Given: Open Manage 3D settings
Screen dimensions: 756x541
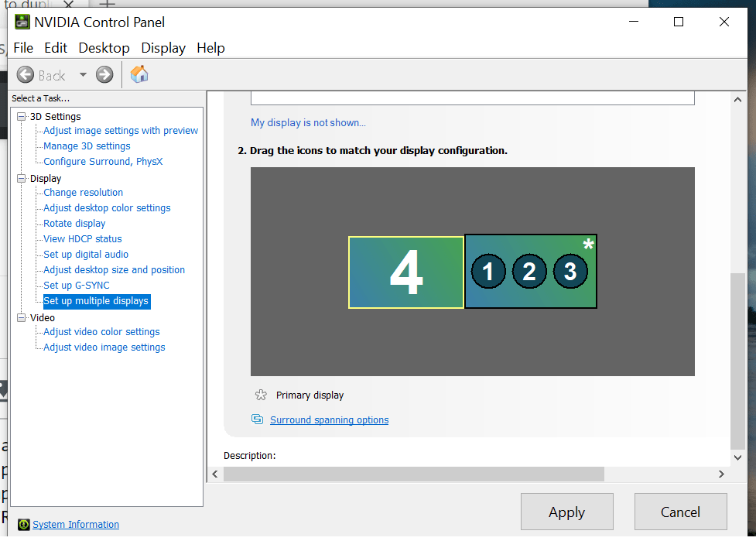Looking at the screenshot, I should pos(87,146).
